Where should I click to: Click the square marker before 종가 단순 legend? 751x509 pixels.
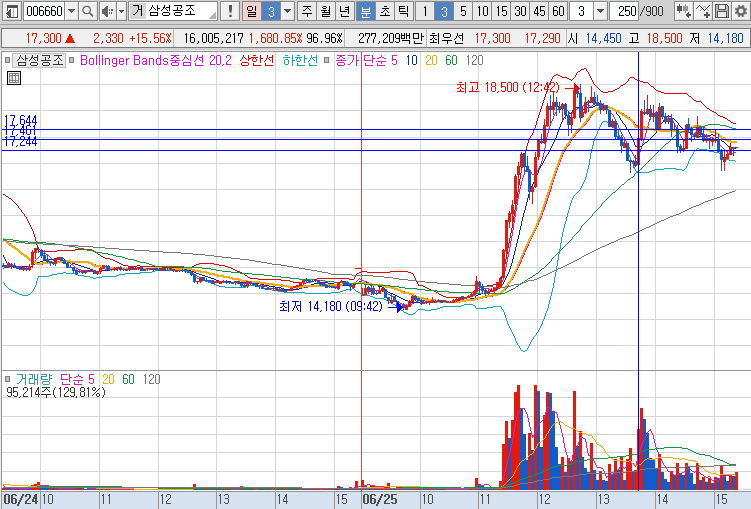[327, 60]
